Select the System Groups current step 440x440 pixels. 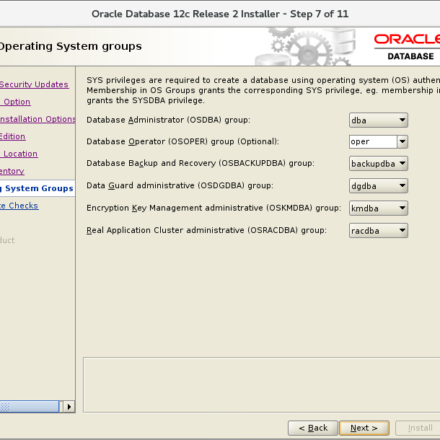click(x=37, y=188)
